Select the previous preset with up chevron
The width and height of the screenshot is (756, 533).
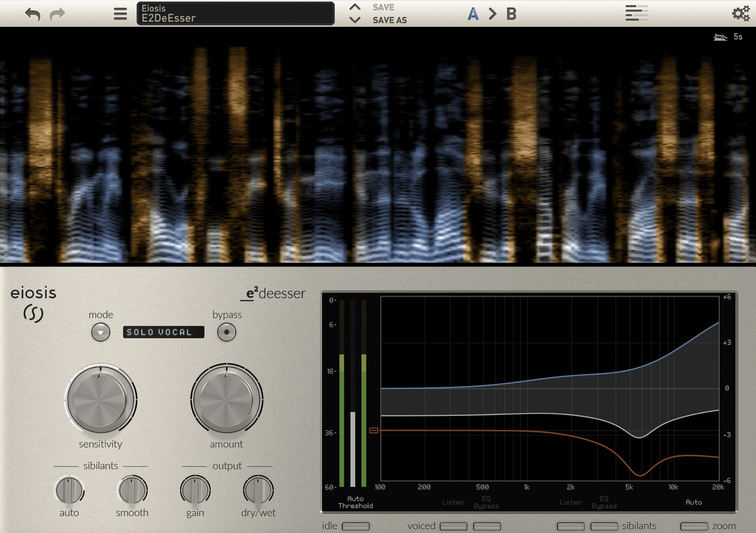click(355, 7)
